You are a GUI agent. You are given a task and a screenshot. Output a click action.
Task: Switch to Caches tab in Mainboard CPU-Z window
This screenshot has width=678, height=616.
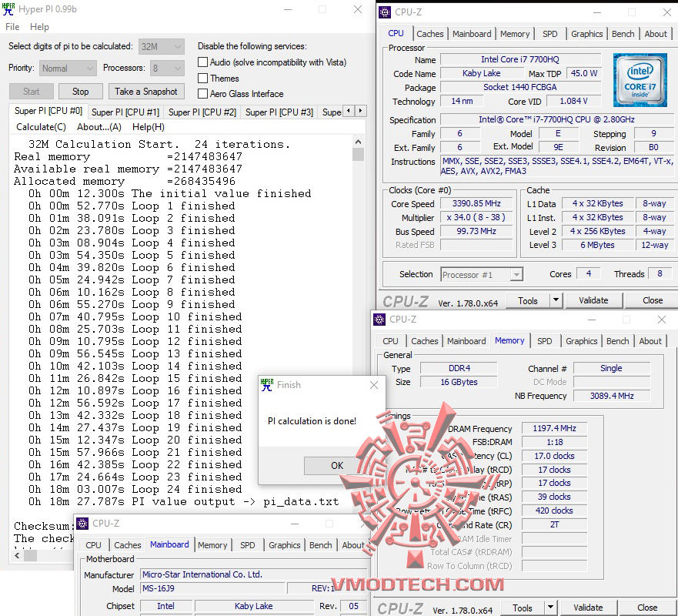pos(128,545)
